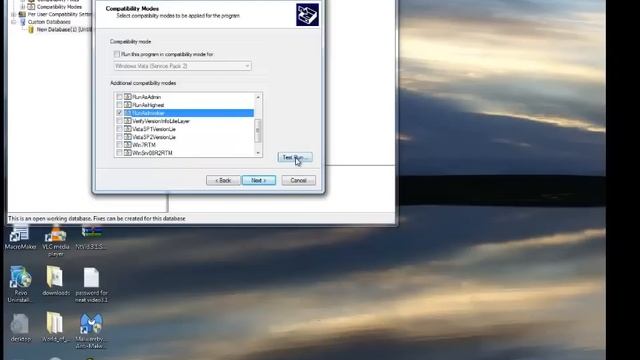640x360 pixels.
Task: Select the downloads folder on desktop
Action: tap(56, 281)
